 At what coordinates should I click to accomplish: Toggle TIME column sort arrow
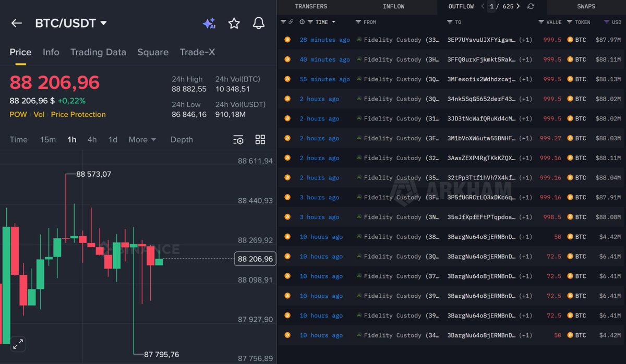click(334, 22)
